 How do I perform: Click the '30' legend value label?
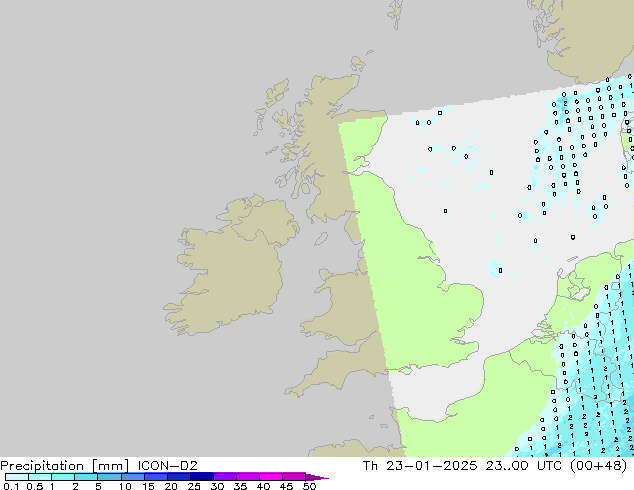point(217,486)
